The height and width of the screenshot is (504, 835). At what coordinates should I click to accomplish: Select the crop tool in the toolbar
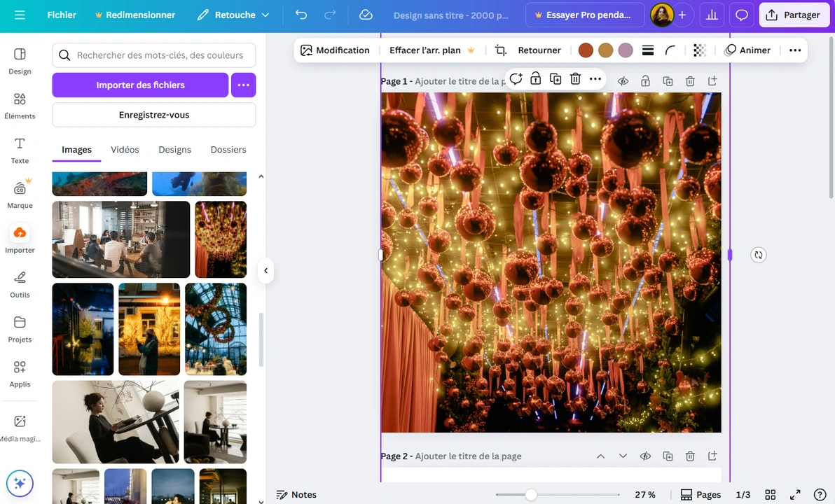pos(500,50)
